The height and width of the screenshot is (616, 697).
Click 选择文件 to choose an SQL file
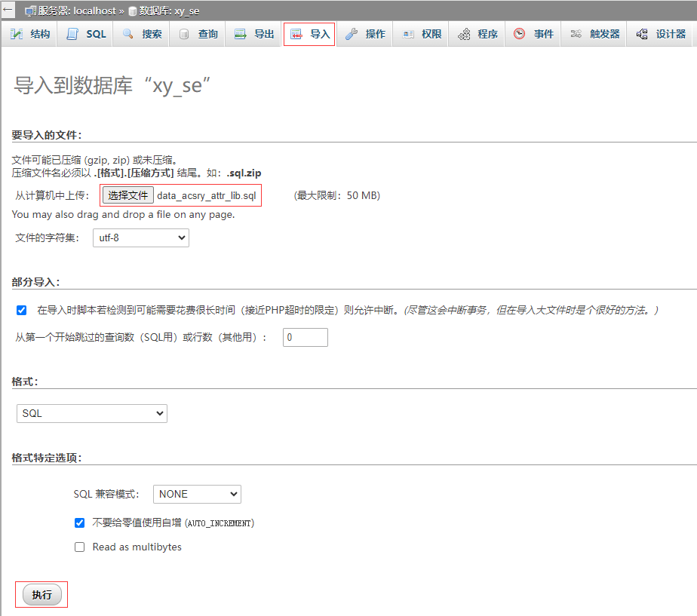(x=127, y=195)
